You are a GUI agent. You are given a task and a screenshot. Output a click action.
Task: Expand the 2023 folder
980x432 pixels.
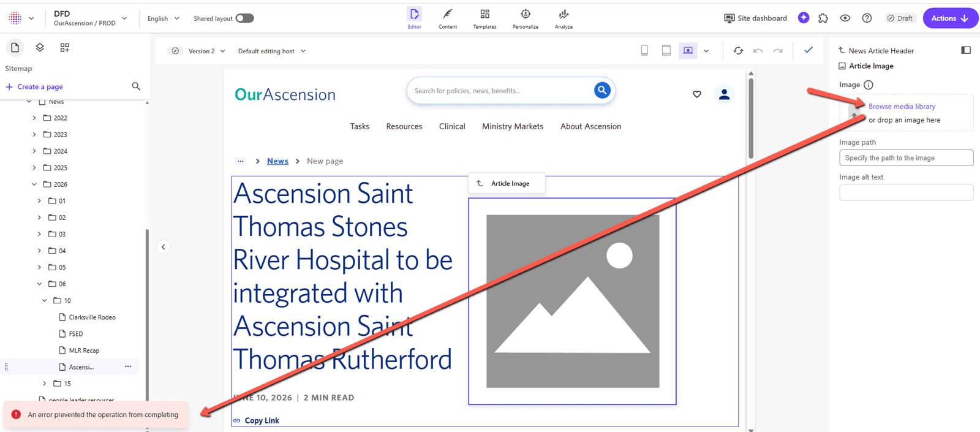point(34,135)
